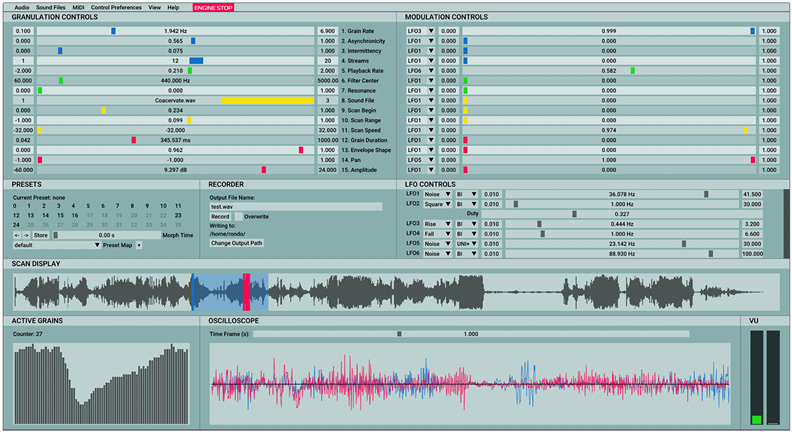This screenshot has width=792, height=432.
Task: Click the 'Counter: 27' text
Action: coord(28,334)
